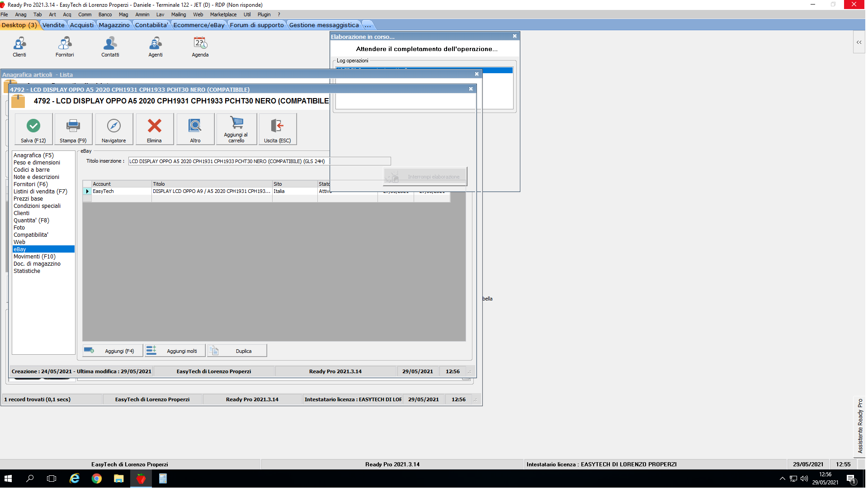Select Fornitori (F6) section

pos(43,184)
